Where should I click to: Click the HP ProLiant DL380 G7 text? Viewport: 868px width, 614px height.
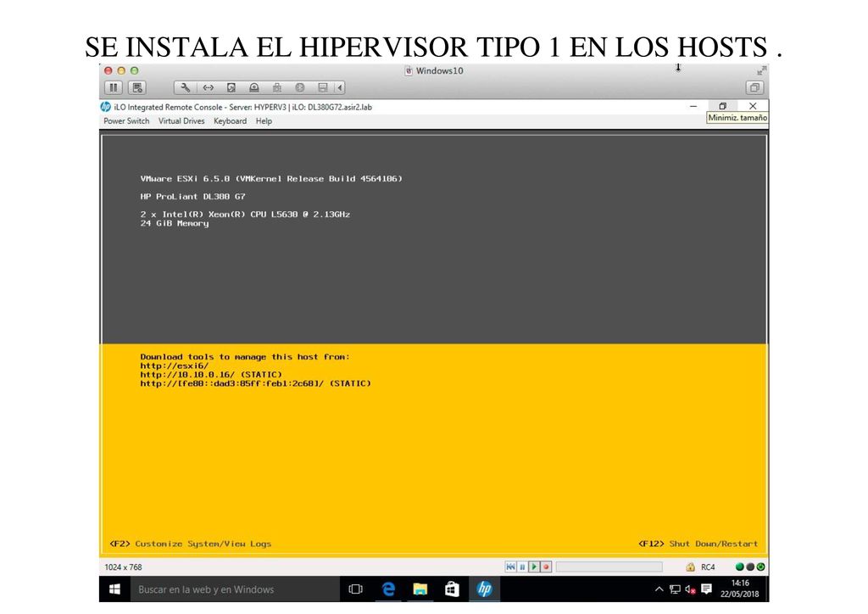click(192, 197)
